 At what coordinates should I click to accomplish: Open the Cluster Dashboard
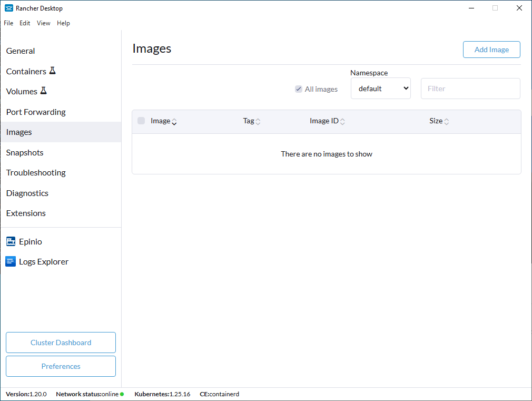click(61, 343)
